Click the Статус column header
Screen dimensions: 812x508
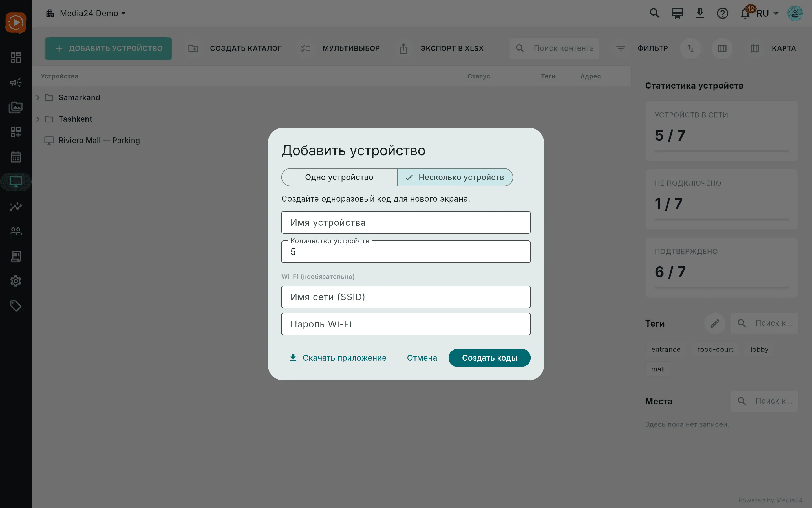(479, 76)
